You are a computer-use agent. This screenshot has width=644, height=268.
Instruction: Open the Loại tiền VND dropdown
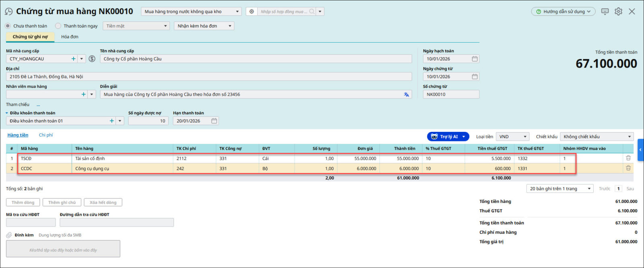click(x=512, y=137)
